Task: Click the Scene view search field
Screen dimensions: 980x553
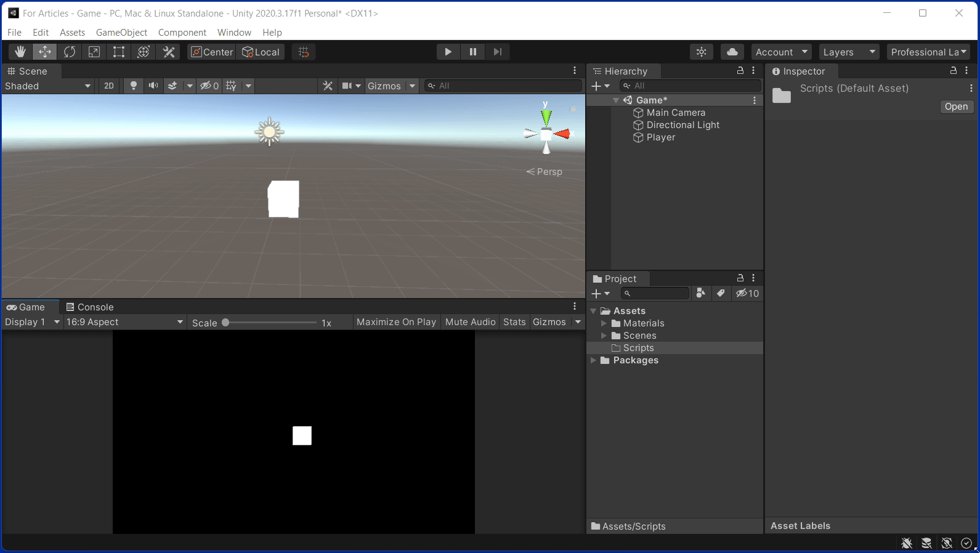Action: click(503, 86)
